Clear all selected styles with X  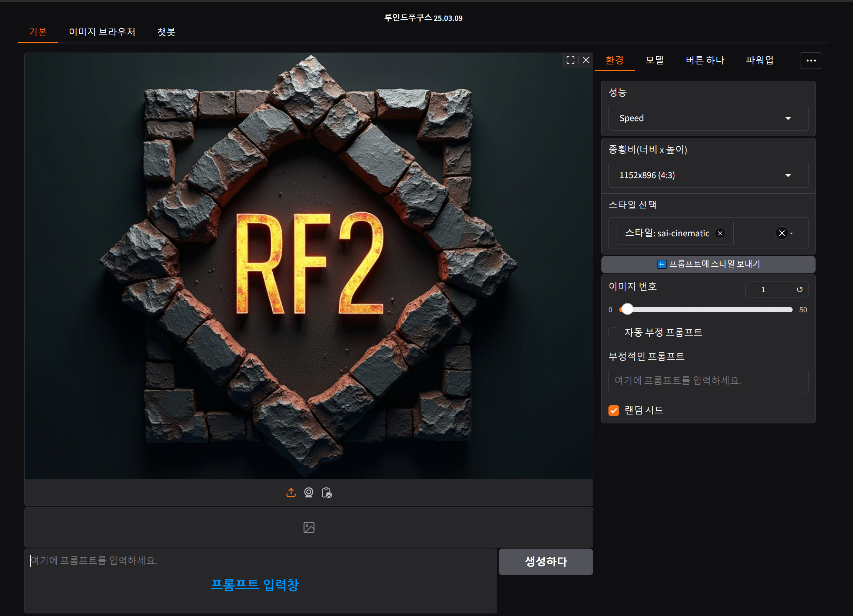click(x=781, y=233)
